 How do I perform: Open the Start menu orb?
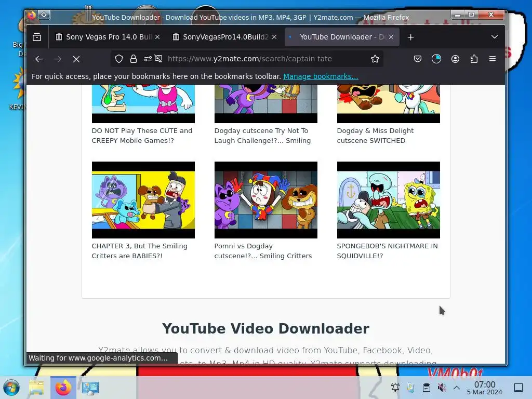click(11, 388)
